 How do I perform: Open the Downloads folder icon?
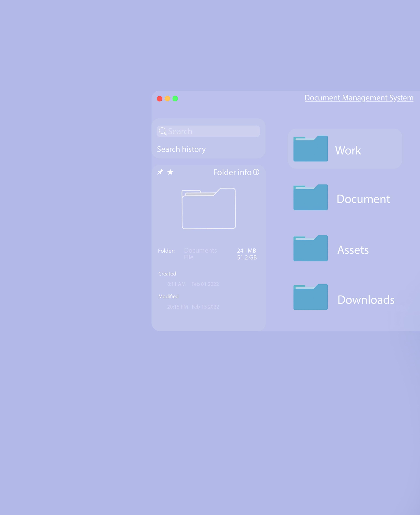[310, 297]
